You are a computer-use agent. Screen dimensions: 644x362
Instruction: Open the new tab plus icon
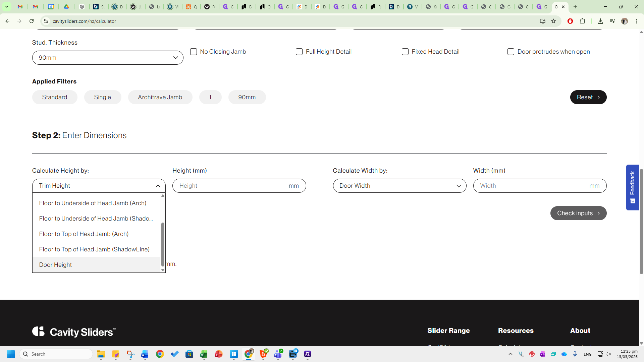click(575, 7)
